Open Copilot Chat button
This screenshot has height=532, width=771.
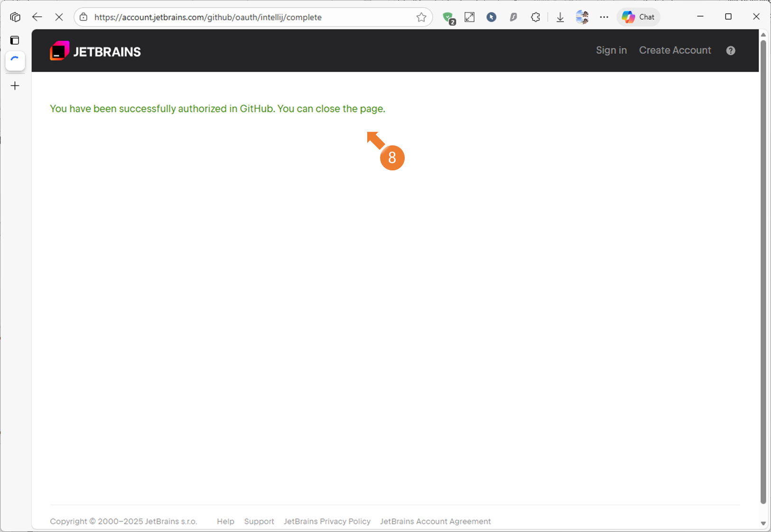pos(639,17)
